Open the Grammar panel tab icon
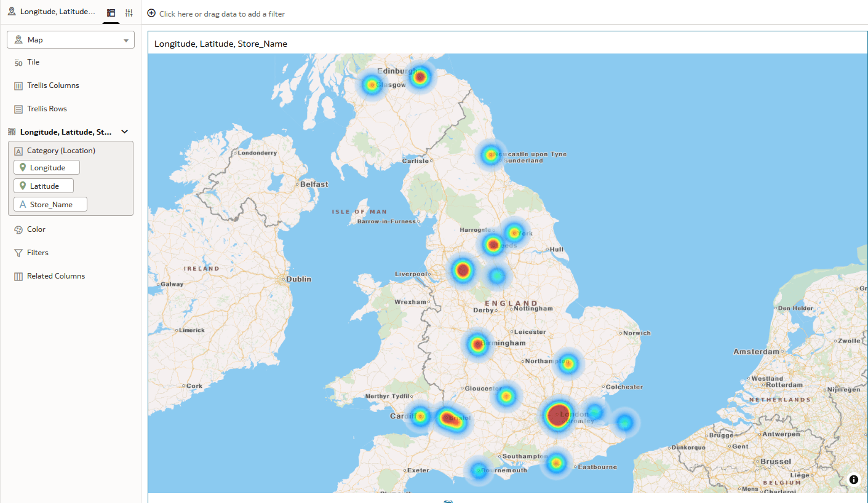The width and height of the screenshot is (868, 503). 111,12
